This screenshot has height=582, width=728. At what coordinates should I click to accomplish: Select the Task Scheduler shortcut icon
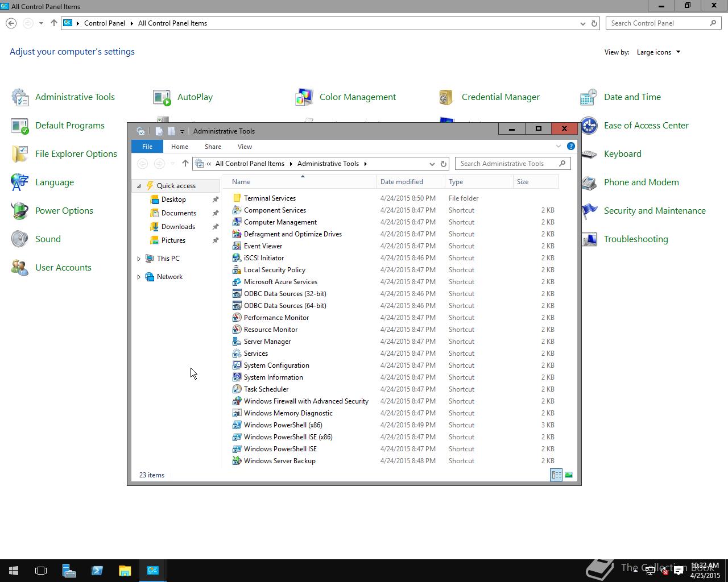[237, 389]
